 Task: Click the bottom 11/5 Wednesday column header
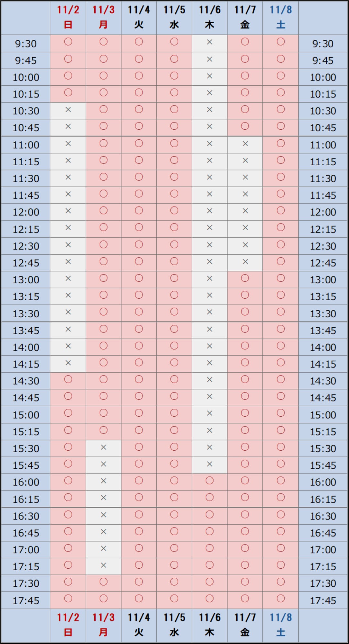click(174, 625)
